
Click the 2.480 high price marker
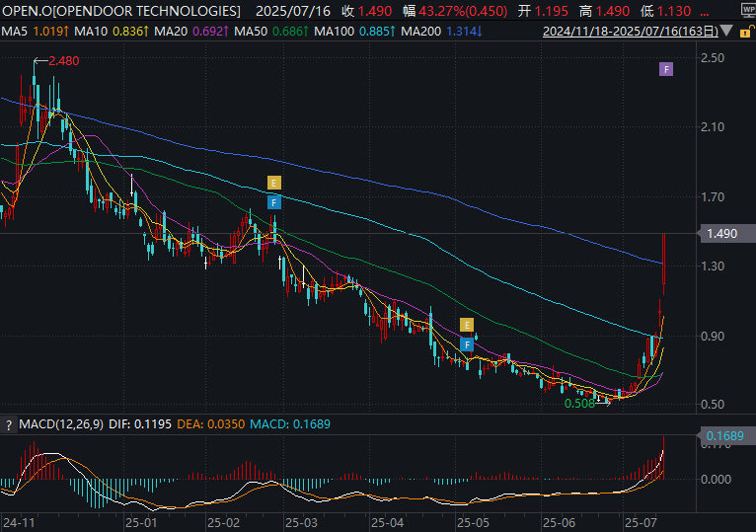click(x=62, y=61)
